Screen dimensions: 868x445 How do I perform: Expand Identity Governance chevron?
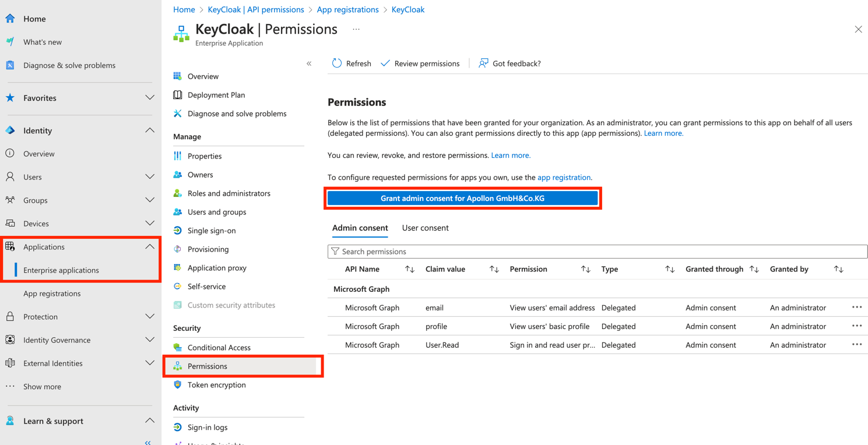(150, 340)
